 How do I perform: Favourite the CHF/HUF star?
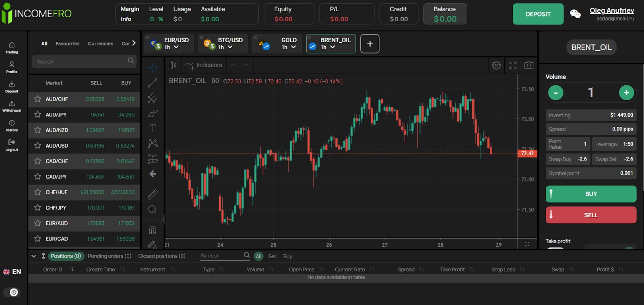(x=38, y=192)
